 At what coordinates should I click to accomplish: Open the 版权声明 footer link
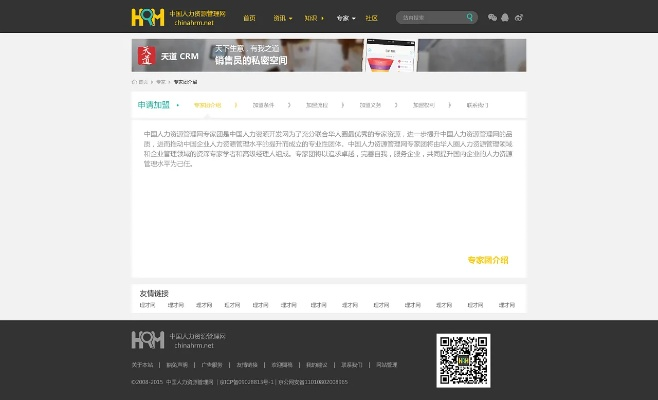pyautogui.click(x=177, y=365)
